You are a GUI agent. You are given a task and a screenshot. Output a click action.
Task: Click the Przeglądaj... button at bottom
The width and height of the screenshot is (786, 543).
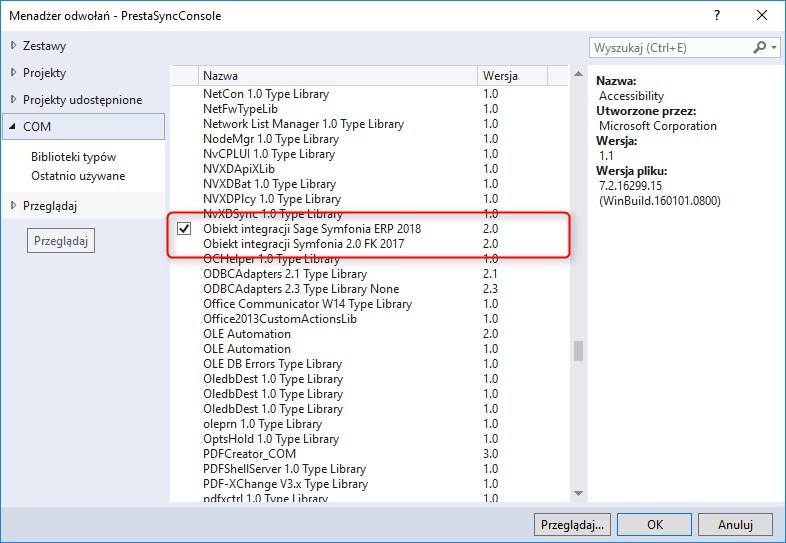tap(572, 525)
